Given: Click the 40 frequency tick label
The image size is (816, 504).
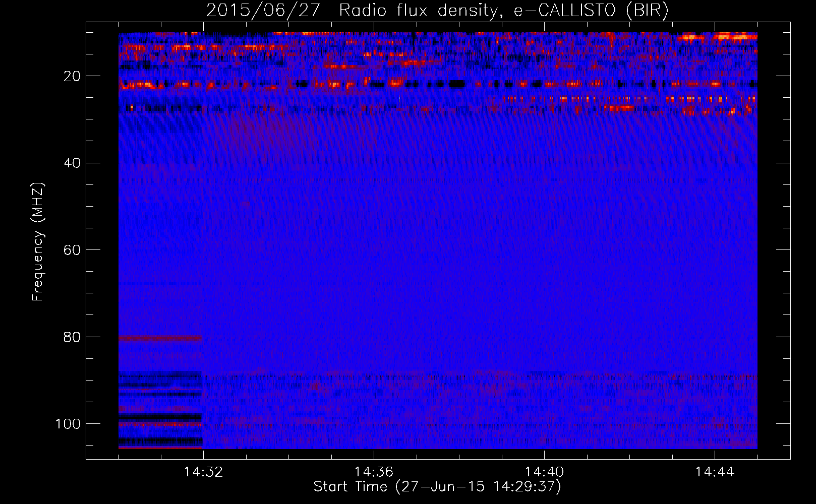Looking at the screenshot, I should pos(73,163).
